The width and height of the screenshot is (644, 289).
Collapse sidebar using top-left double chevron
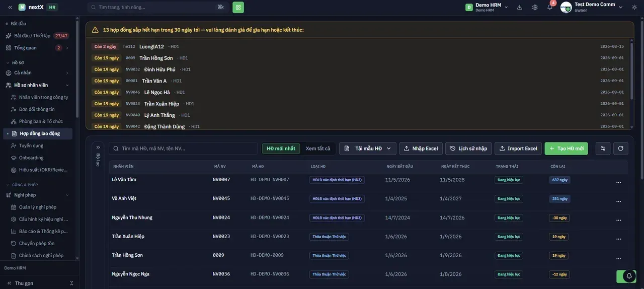coord(10,7)
